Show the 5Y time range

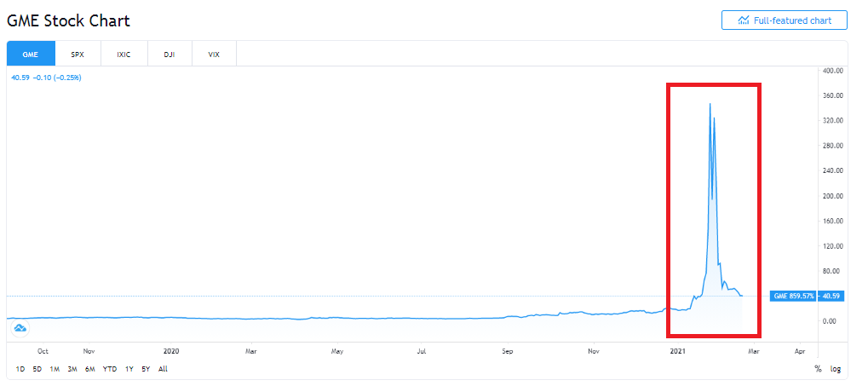pos(146,369)
